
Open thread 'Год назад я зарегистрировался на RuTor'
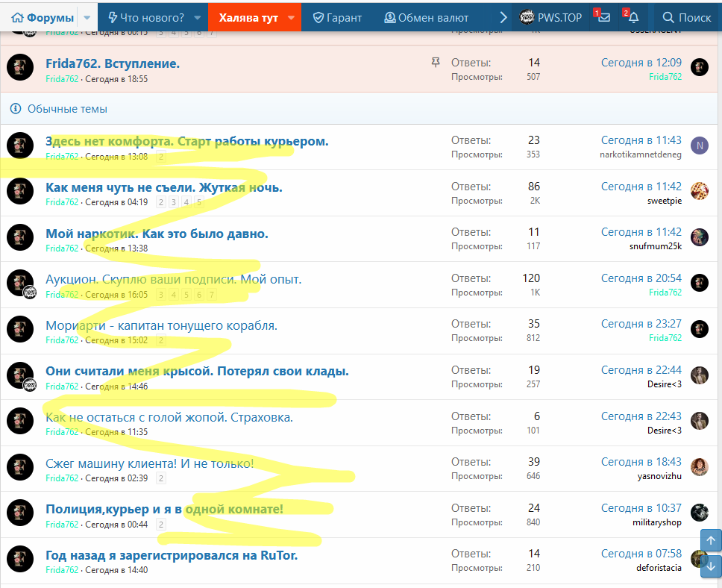(x=172, y=555)
